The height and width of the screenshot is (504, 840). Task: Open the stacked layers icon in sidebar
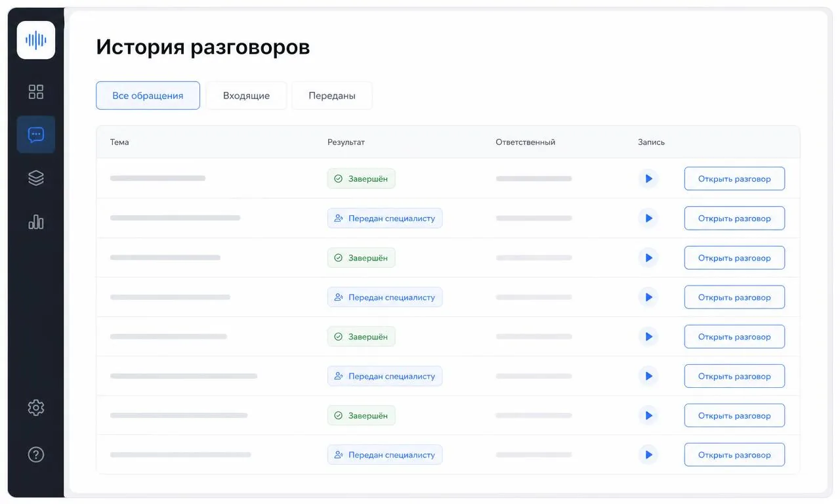point(36,178)
